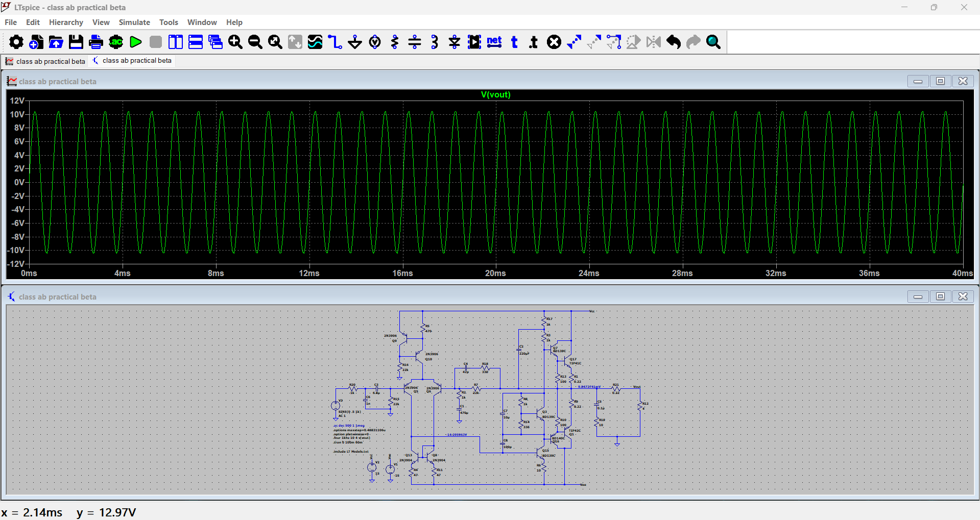Click the 40ms time axis label

963,274
